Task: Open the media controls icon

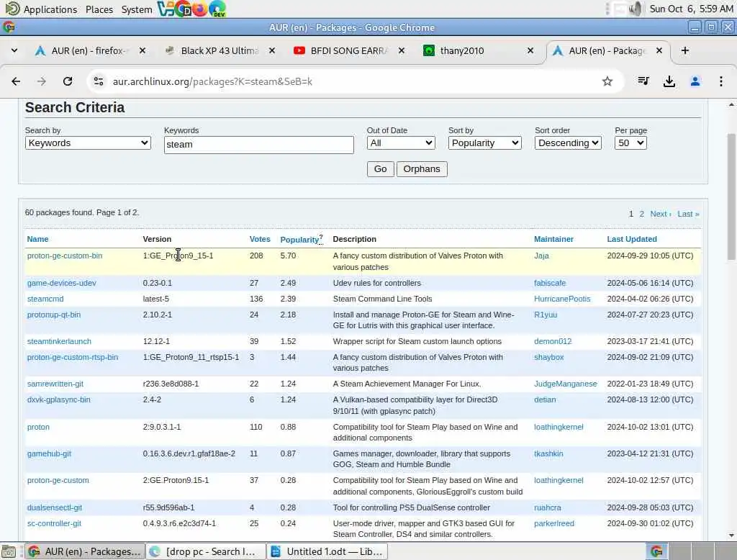Action: (643, 81)
